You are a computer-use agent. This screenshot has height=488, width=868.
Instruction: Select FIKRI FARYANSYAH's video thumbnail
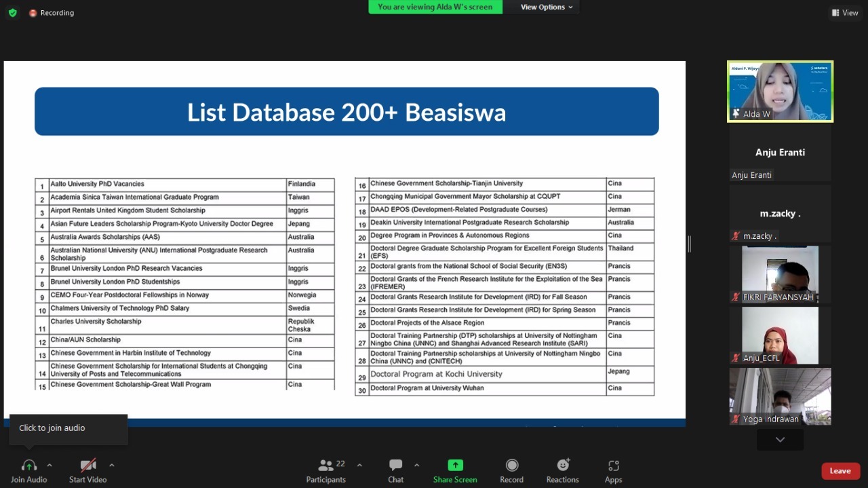tap(781, 274)
